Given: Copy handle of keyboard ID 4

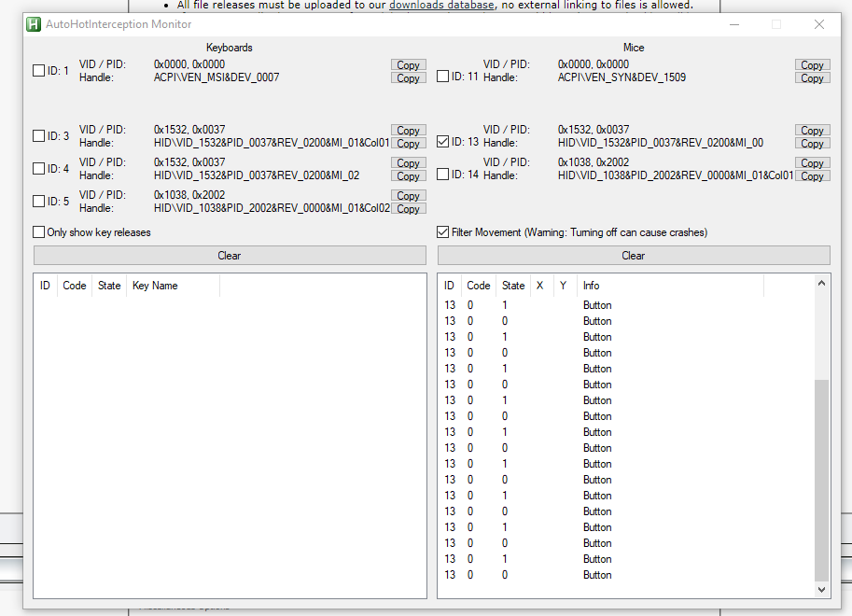Looking at the screenshot, I should 408,175.
